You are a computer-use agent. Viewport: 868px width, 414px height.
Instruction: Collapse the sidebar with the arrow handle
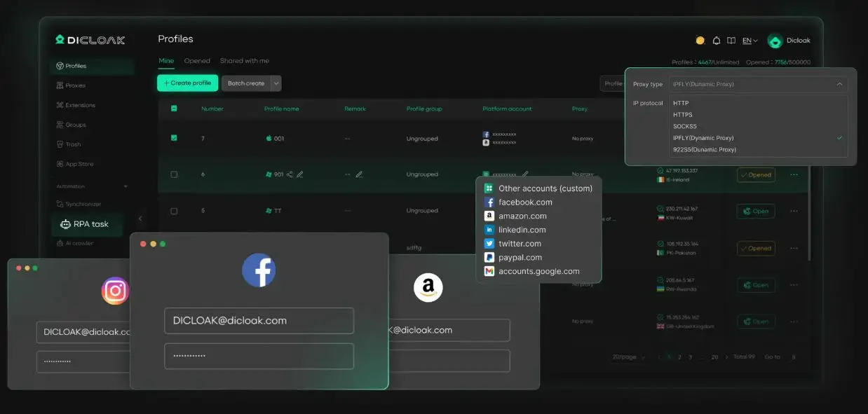140,219
